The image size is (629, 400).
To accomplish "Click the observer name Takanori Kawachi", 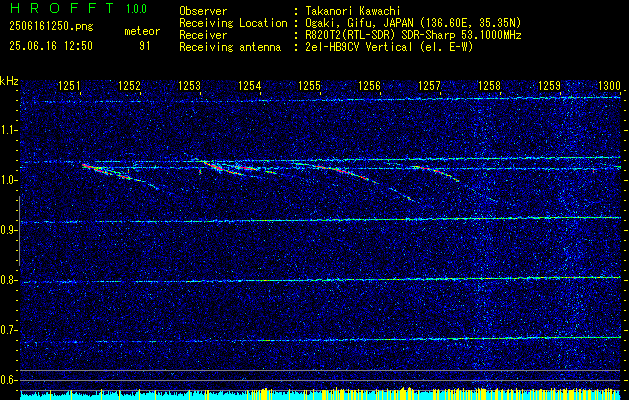I will click(x=352, y=11).
